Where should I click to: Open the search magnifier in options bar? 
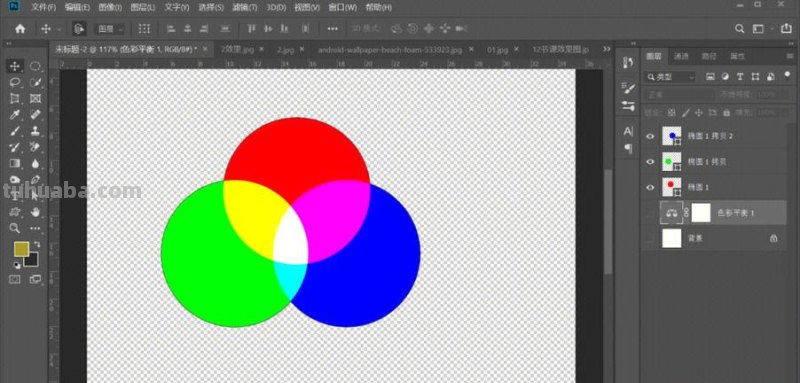click(x=739, y=29)
